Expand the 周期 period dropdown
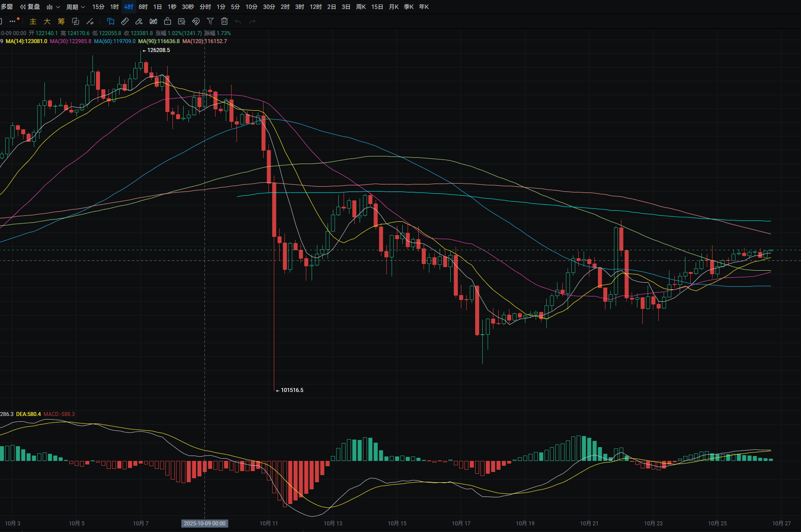This screenshot has height=532, width=801. 75,7
